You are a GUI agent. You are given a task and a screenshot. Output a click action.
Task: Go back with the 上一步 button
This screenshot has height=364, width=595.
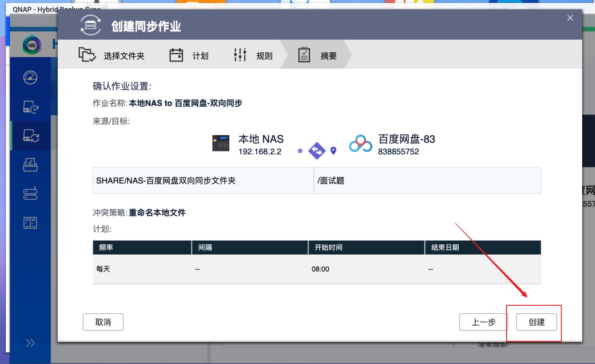click(483, 322)
